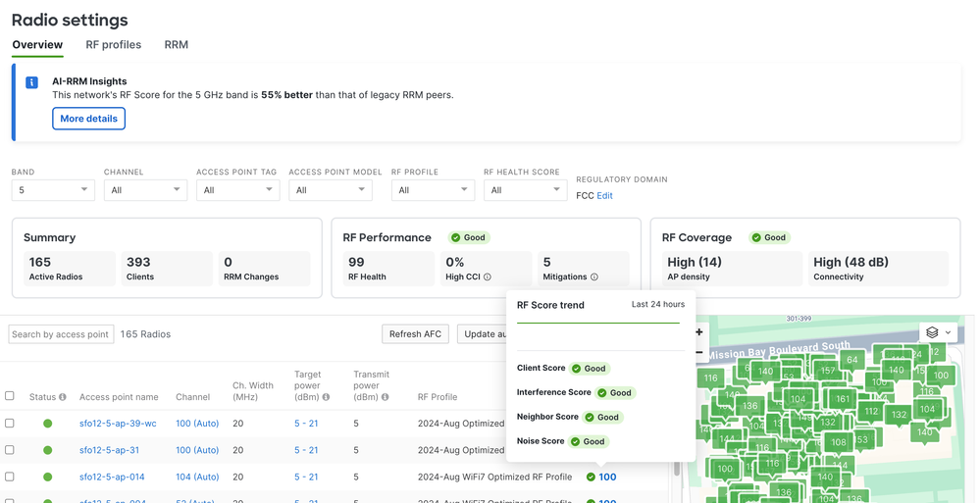Edit the FCC regulatory domain

(604, 196)
